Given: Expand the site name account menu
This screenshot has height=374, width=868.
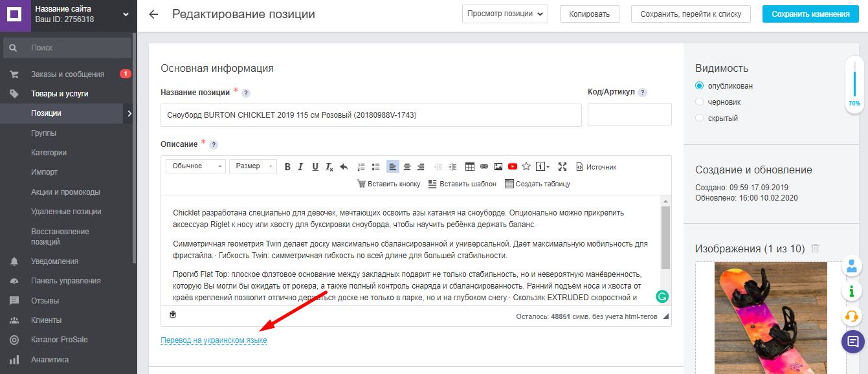Looking at the screenshot, I should pos(125,14).
